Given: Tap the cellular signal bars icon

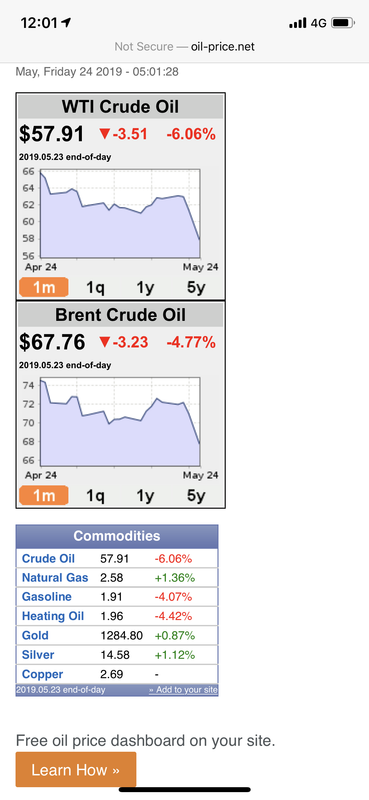Looking at the screenshot, I should pyautogui.click(x=298, y=23).
